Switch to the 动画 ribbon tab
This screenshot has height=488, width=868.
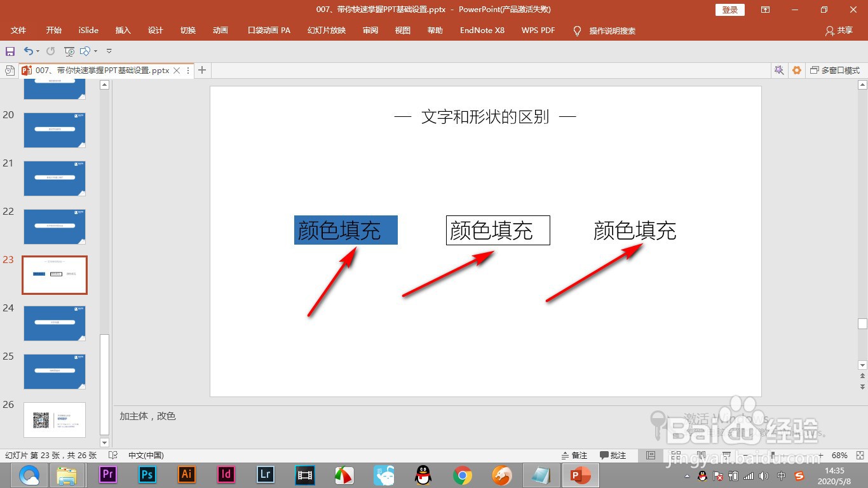(220, 30)
